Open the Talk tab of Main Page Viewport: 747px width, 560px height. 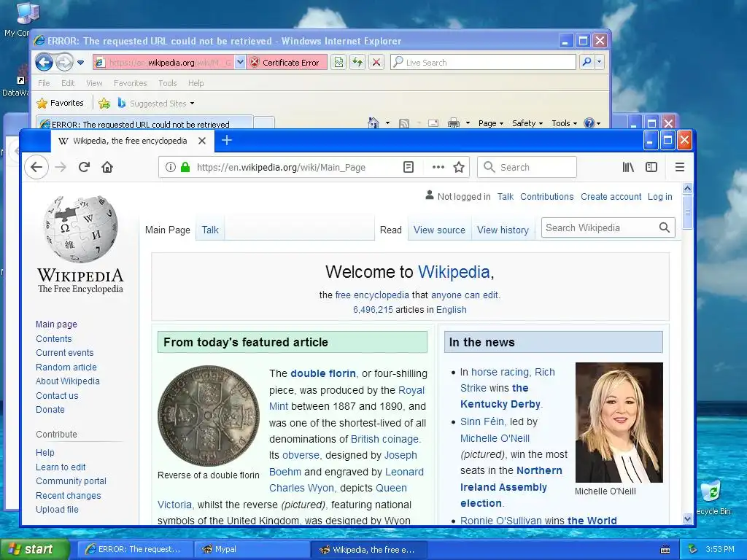coord(210,230)
